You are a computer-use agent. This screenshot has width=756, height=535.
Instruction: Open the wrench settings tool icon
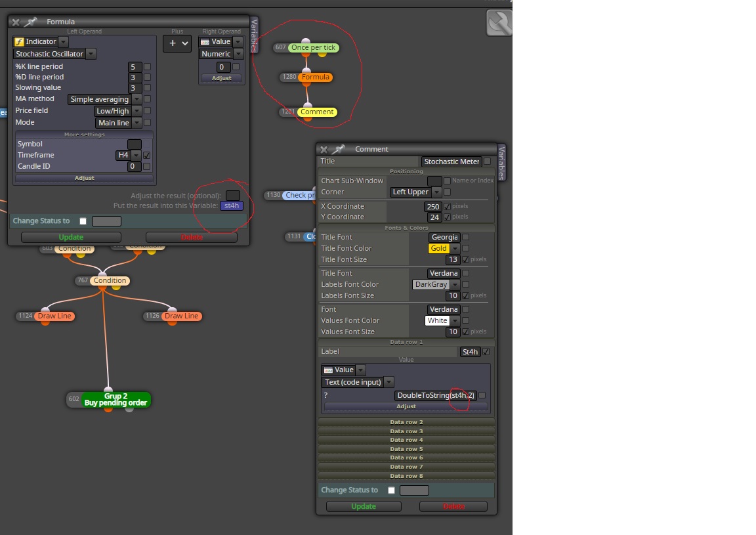[x=499, y=23]
